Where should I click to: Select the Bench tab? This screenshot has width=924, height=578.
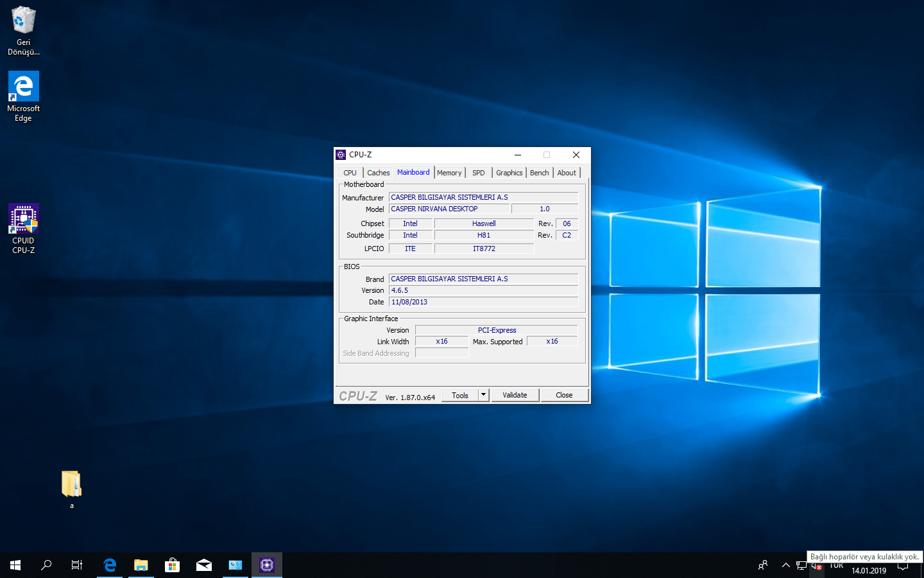point(539,173)
